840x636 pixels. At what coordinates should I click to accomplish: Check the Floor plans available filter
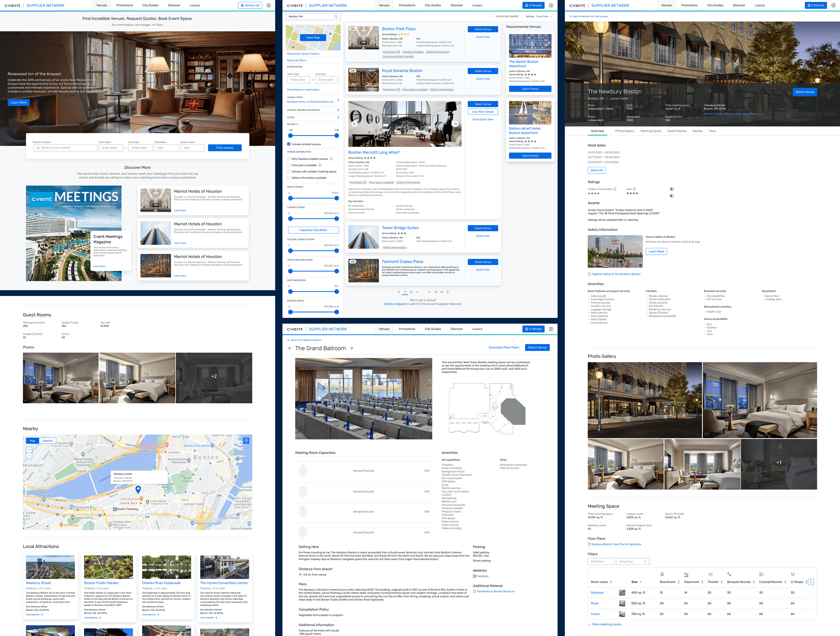pos(289,165)
